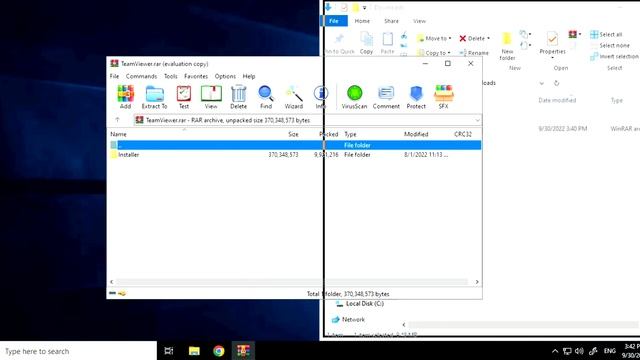The image size is (640, 360).
Task: Open Pin to Quick access in Explorer
Action: (339, 44)
